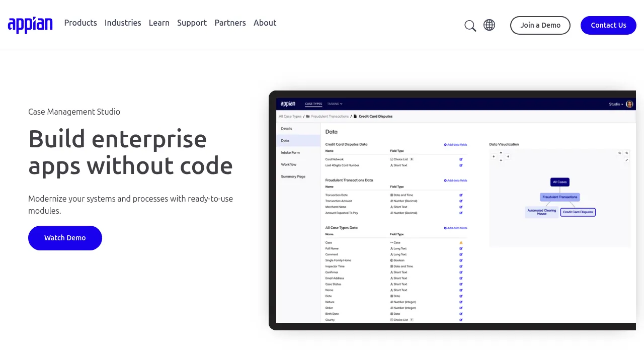Click the edit icon for Merchant Name row
The width and height of the screenshot is (644, 362).
[461, 207]
